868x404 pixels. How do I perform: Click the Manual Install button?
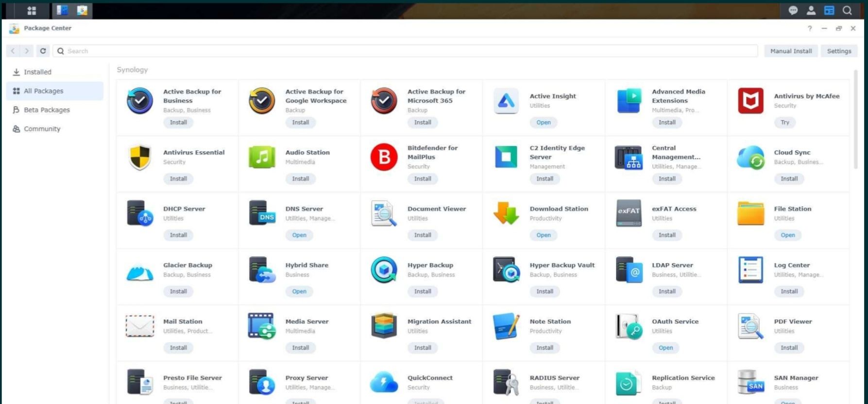tap(791, 51)
